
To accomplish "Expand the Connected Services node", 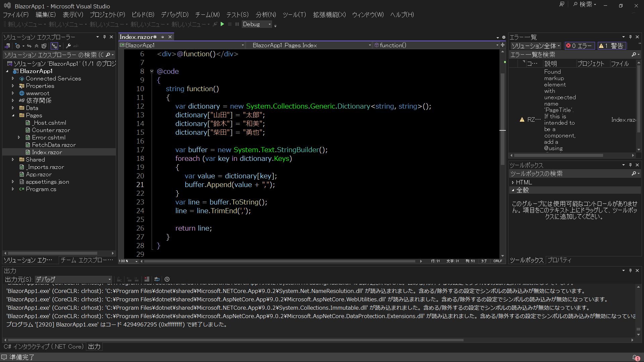I will pos(13,78).
